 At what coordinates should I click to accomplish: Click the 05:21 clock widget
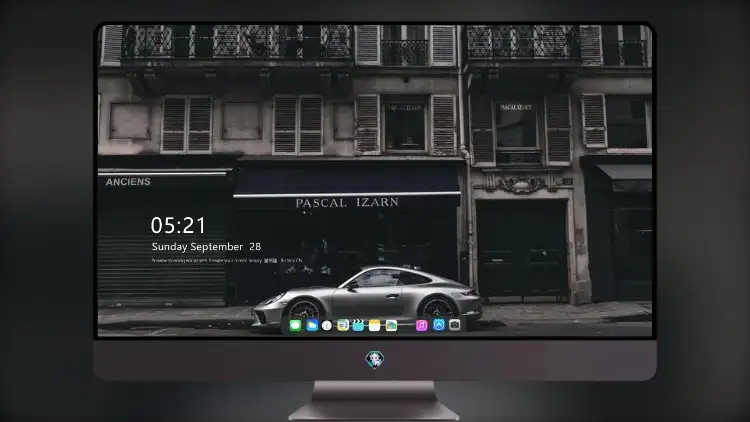point(178,225)
